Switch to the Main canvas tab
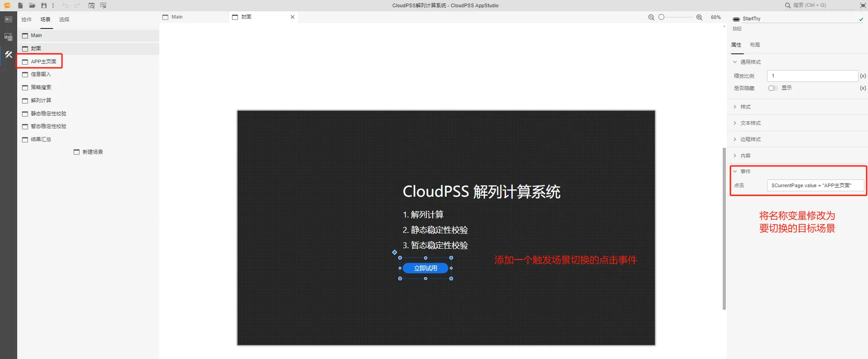 point(195,17)
